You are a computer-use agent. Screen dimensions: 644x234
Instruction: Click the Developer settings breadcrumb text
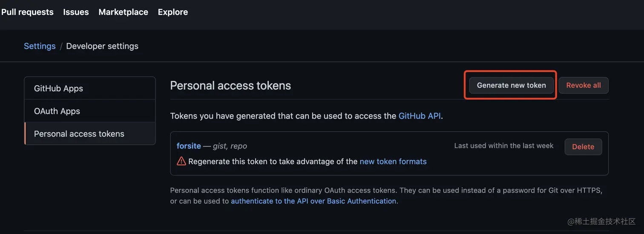(x=102, y=46)
